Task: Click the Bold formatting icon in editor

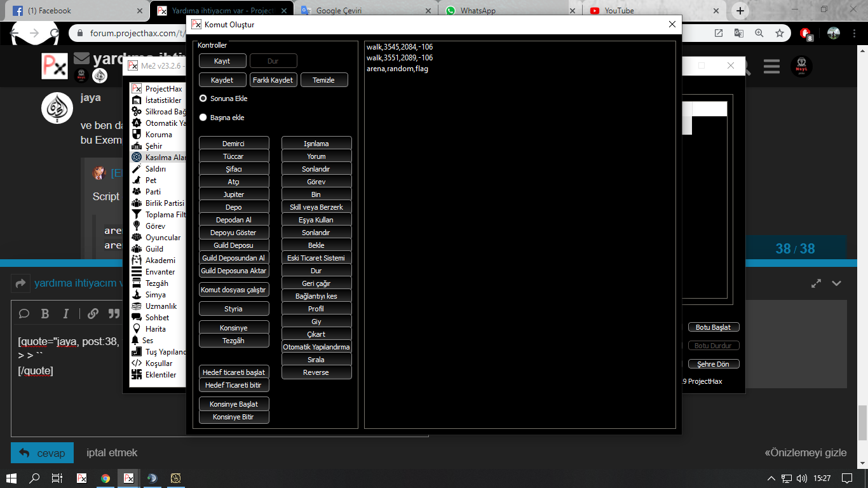Action: [x=45, y=313]
